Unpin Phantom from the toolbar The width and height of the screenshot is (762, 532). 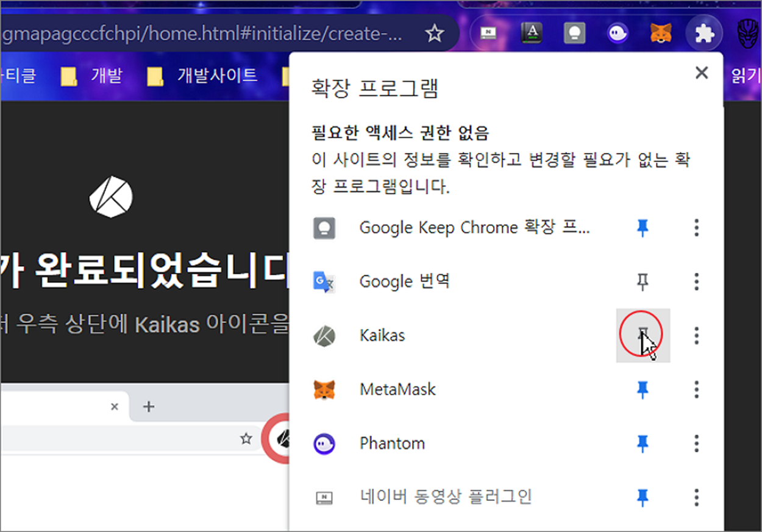[x=643, y=443]
